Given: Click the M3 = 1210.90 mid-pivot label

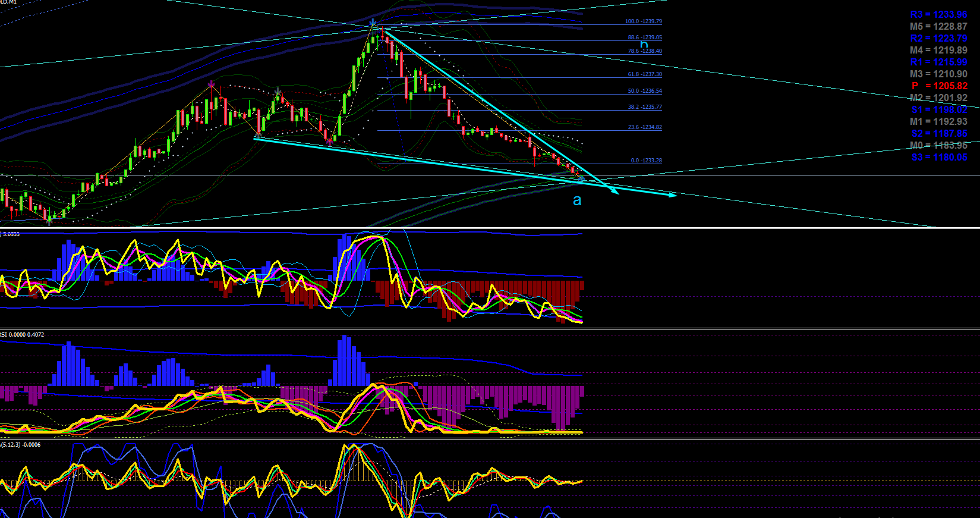Looking at the screenshot, I should click(939, 74).
